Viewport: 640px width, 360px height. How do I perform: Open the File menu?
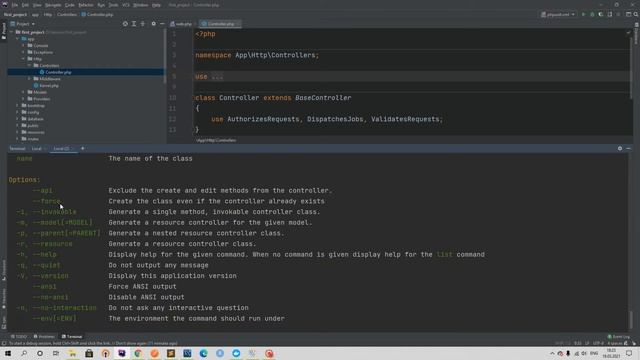click(15, 5)
